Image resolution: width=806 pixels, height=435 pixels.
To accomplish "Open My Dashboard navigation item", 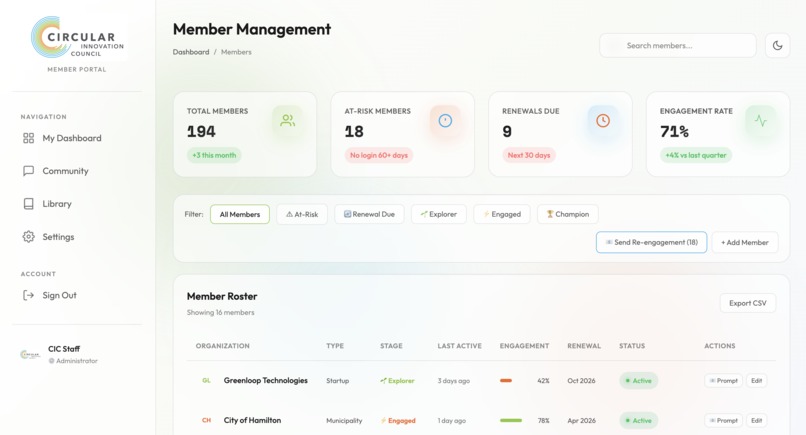I will pos(77,138).
